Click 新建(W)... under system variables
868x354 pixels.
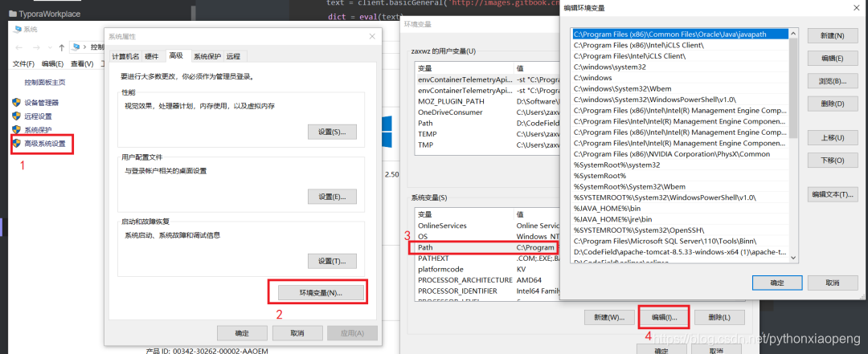click(x=609, y=318)
